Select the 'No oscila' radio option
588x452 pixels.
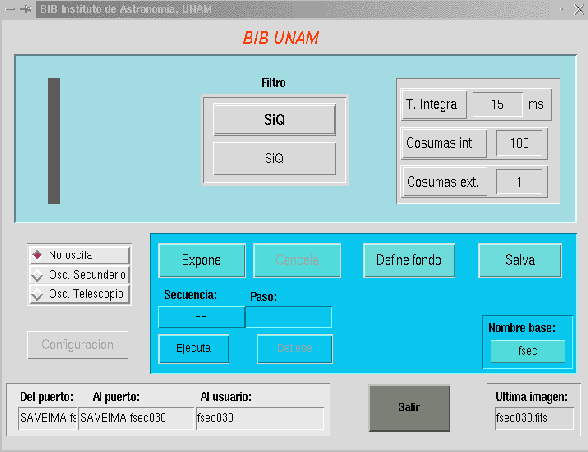(x=80, y=255)
